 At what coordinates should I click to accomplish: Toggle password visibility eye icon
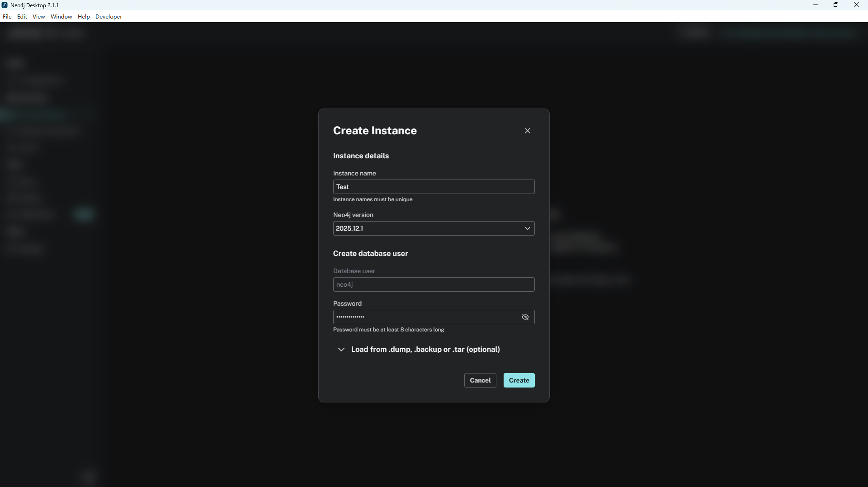click(525, 317)
